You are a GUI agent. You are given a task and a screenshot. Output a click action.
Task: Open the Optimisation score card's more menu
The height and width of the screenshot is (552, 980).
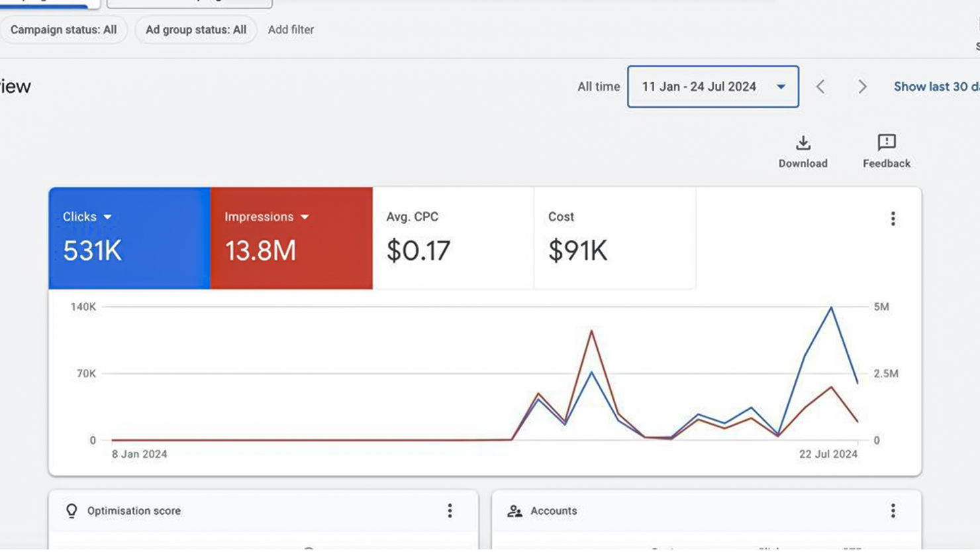click(x=450, y=510)
